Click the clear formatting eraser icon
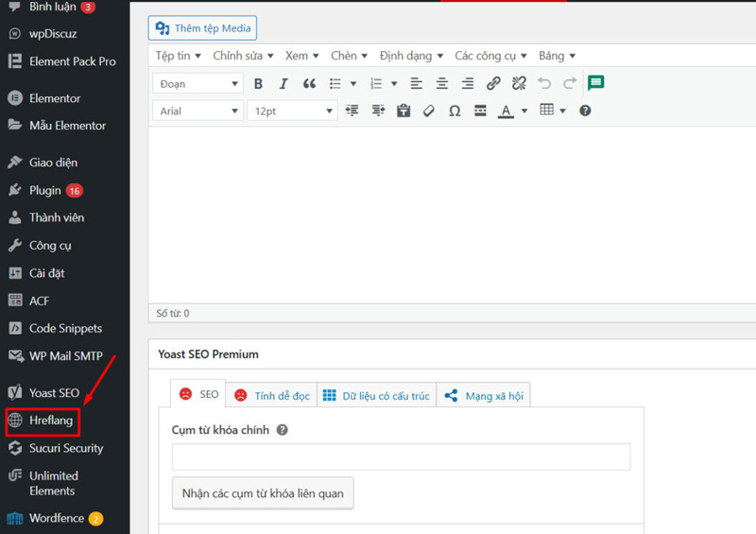 pos(429,111)
